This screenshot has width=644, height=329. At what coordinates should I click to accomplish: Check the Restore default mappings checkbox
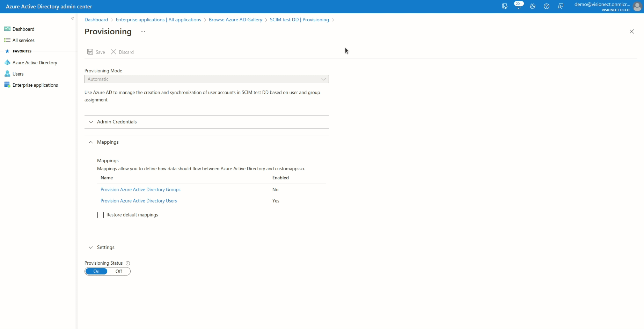pyautogui.click(x=101, y=215)
